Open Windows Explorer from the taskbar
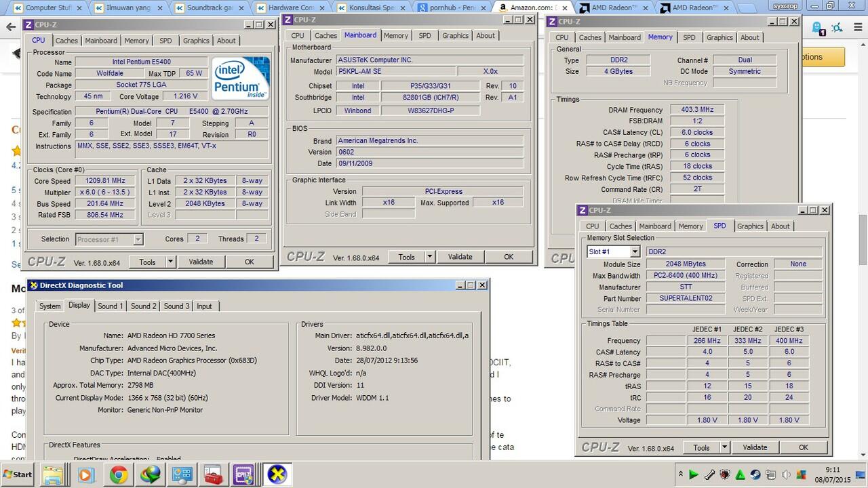Screen dimensions: 868x488 tap(54, 474)
